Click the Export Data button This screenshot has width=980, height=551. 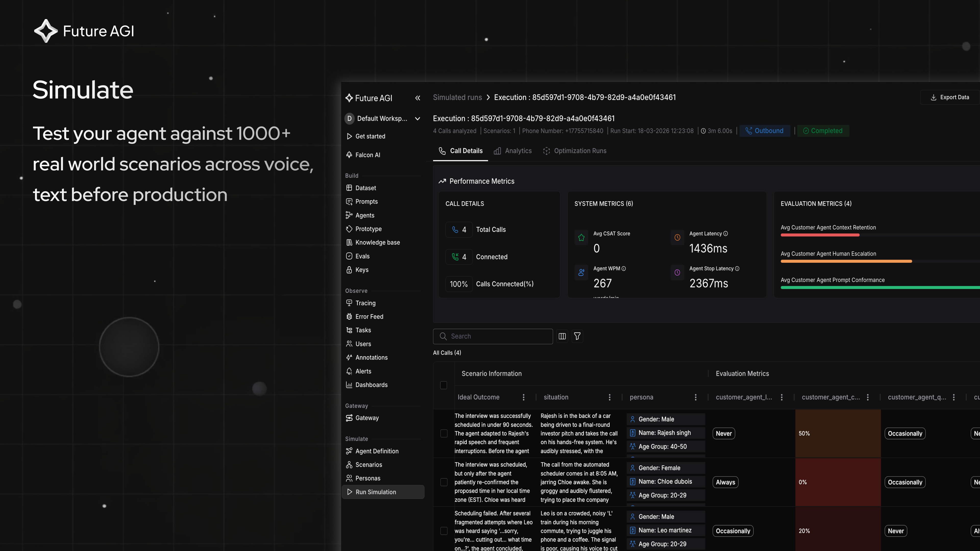[x=950, y=97]
